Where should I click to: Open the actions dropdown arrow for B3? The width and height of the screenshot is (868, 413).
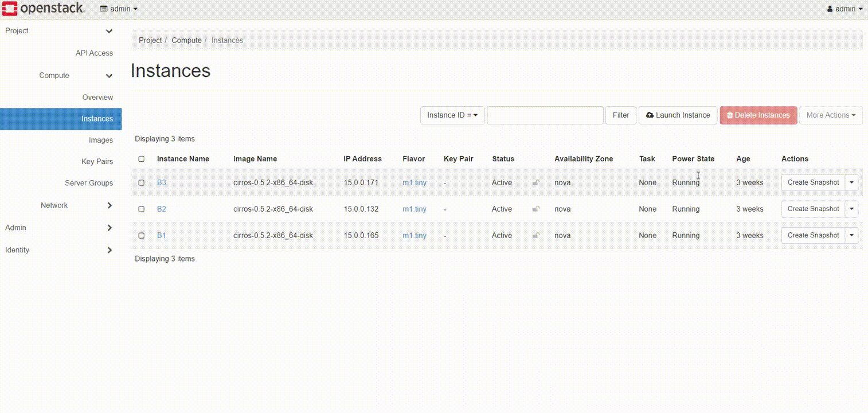coord(851,182)
